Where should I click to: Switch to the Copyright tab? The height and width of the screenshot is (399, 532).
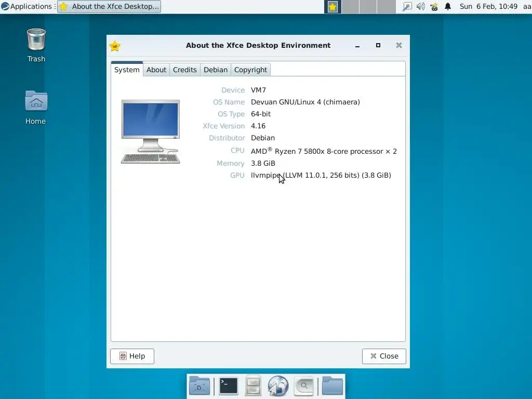tap(250, 70)
